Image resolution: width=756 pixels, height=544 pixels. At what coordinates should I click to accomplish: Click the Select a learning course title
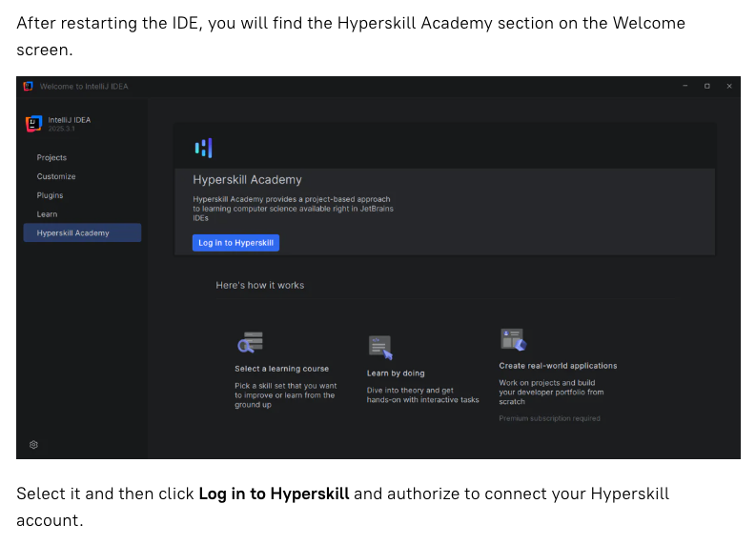coord(281,369)
